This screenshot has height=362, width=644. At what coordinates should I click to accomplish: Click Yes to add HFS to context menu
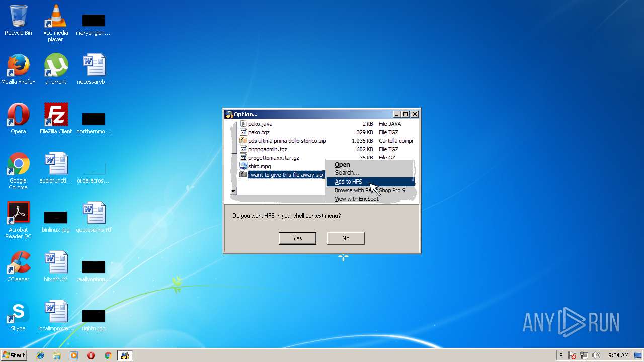(297, 238)
